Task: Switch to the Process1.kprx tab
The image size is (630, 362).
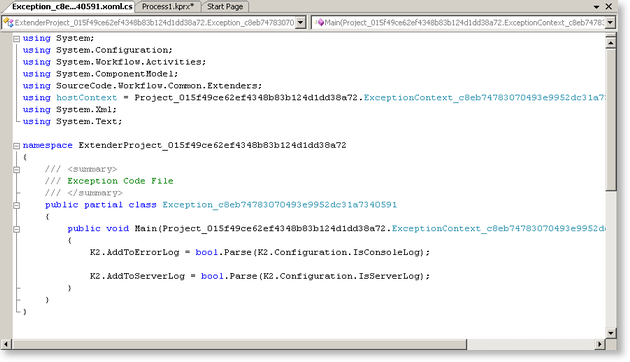Action: (168, 6)
